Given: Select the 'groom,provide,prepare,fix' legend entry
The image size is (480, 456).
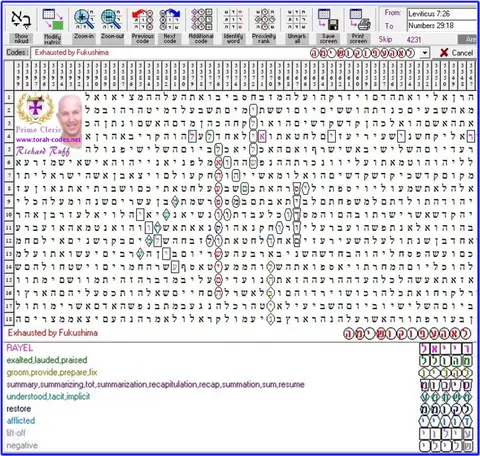Looking at the screenshot, I should [52, 372].
